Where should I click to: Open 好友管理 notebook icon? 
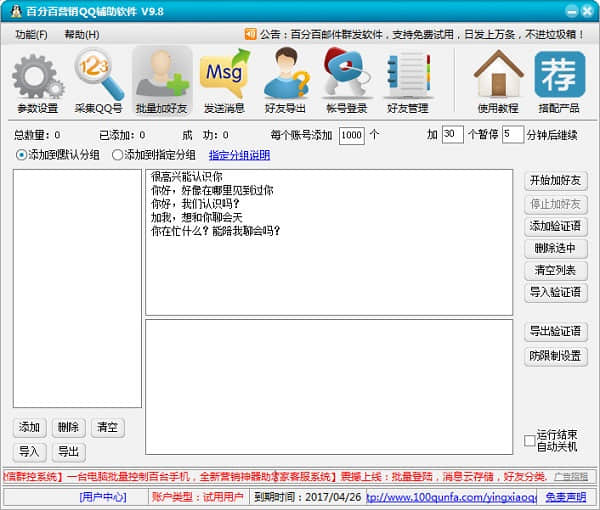pyautogui.click(x=408, y=82)
